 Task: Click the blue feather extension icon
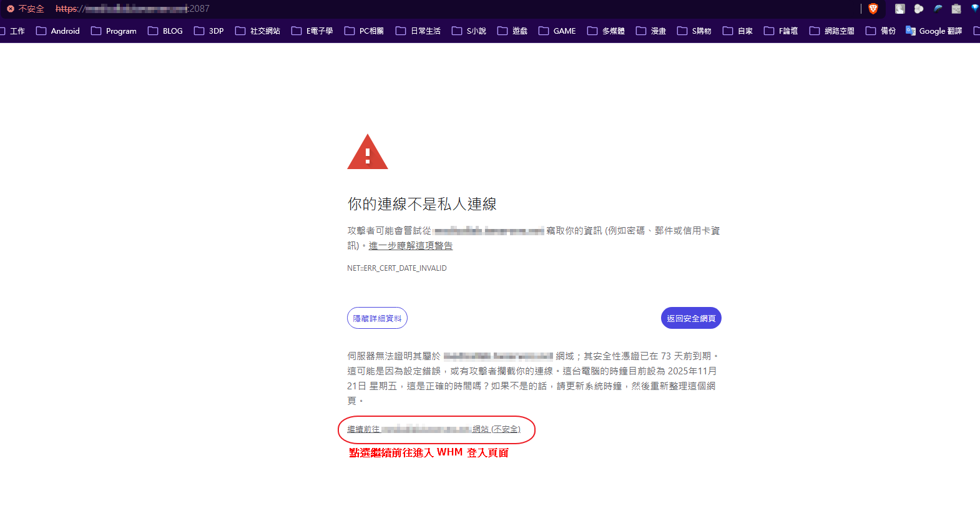[938, 9]
